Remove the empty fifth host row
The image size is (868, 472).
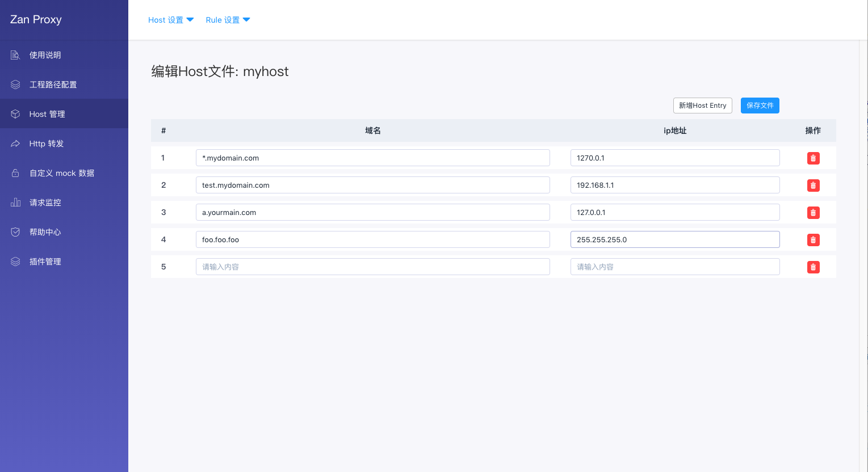click(813, 267)
